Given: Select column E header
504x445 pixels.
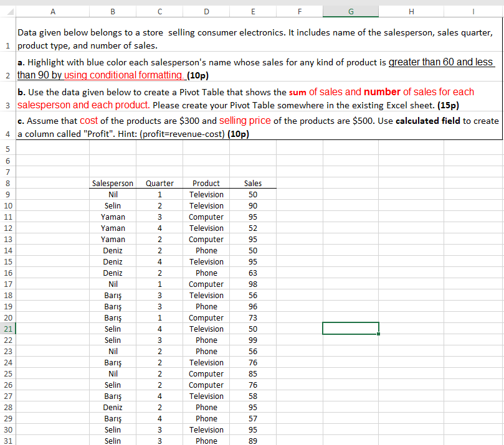Looking at the screenshot, I should pos(253,11).
